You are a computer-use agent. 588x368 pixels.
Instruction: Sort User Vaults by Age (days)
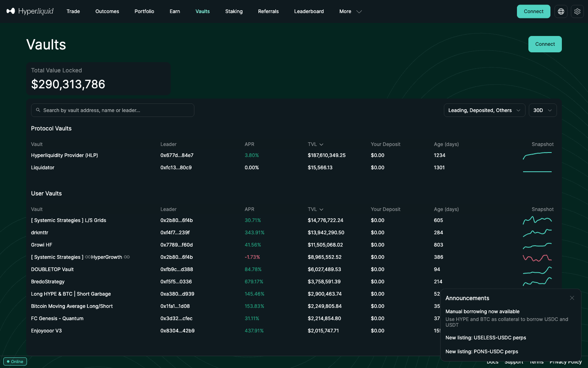pyautogui.click(x=446, y=209)
